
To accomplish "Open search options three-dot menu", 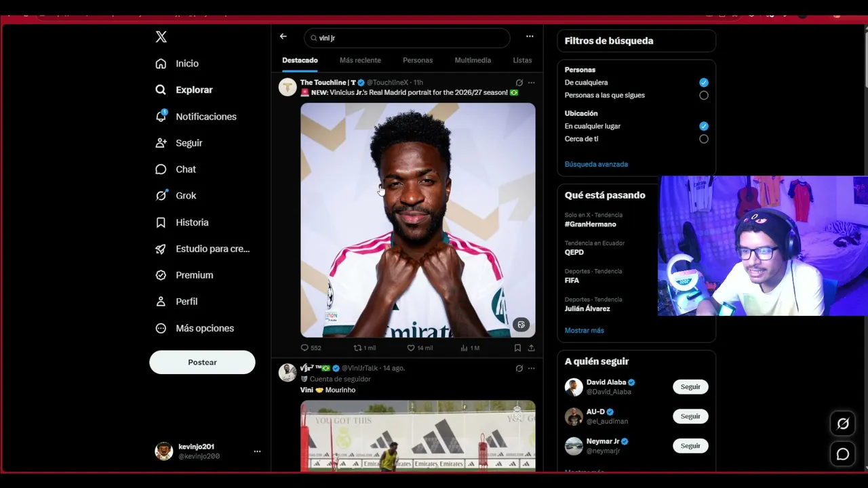I will [530, 37].
